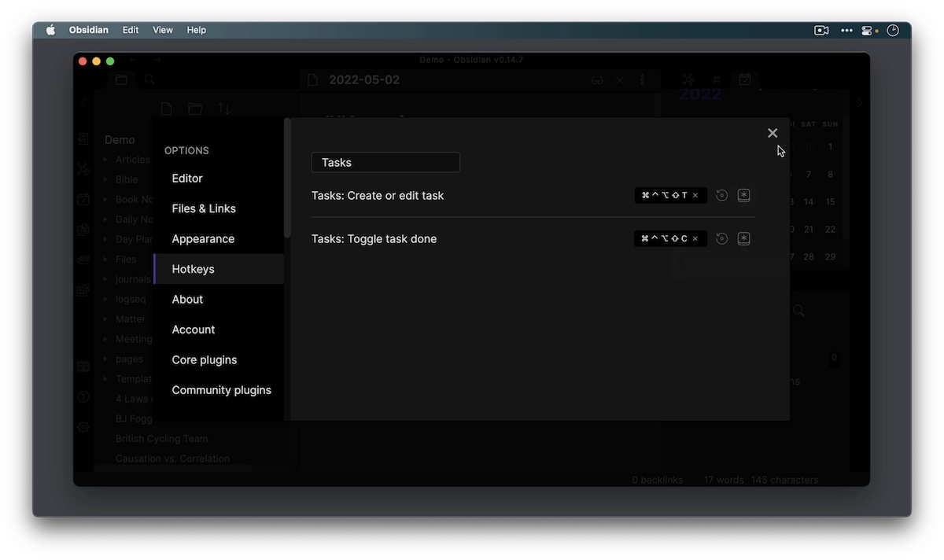The height and width of the screenshot is (560, 944).
Task: Open the About settings section
Action: tap(187, 300)
